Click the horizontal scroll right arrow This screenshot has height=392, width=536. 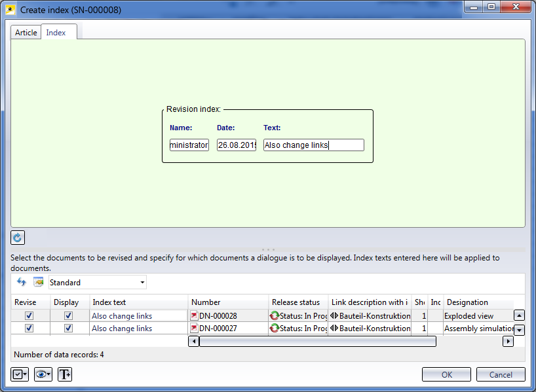(x=508, y=341)
